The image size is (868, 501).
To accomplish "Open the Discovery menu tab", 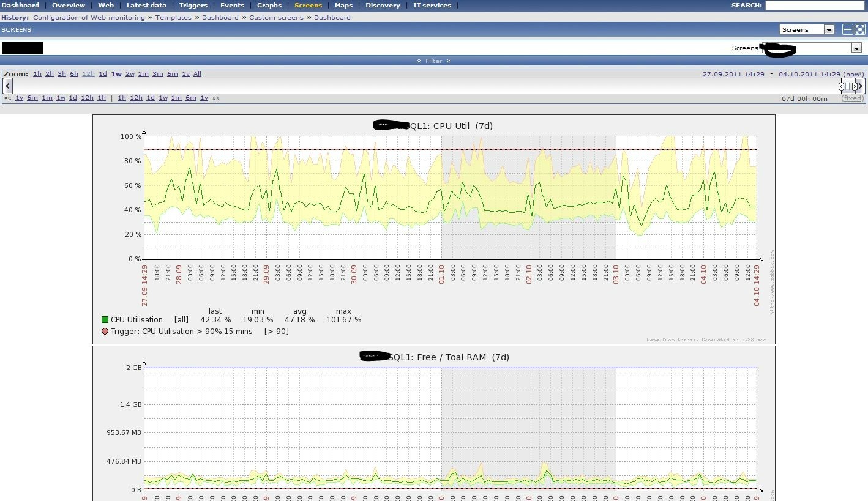I will point(383,5).
